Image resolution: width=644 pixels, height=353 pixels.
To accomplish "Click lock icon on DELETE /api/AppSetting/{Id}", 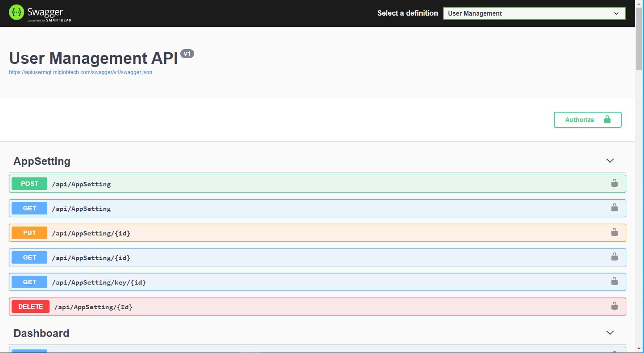I will (614, 306).
